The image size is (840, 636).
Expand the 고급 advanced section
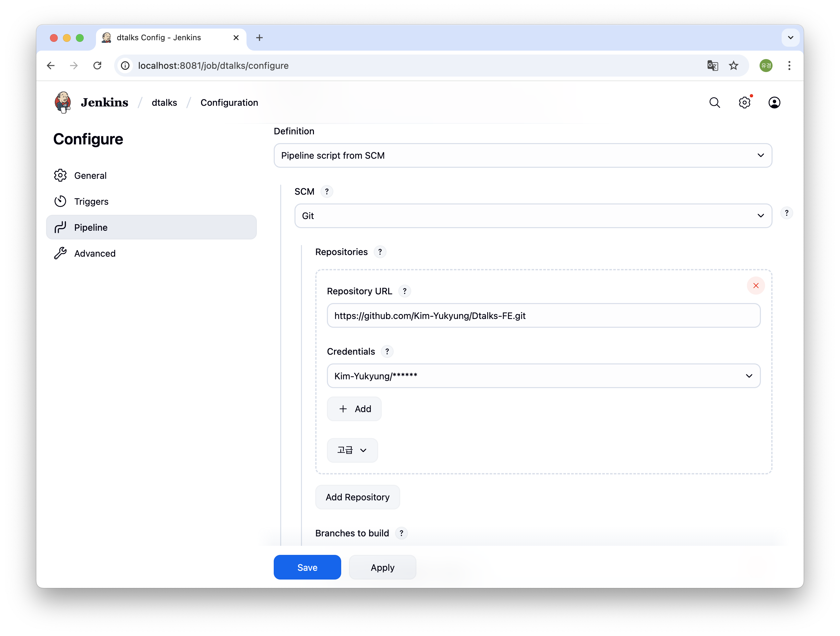click(352, 450)
